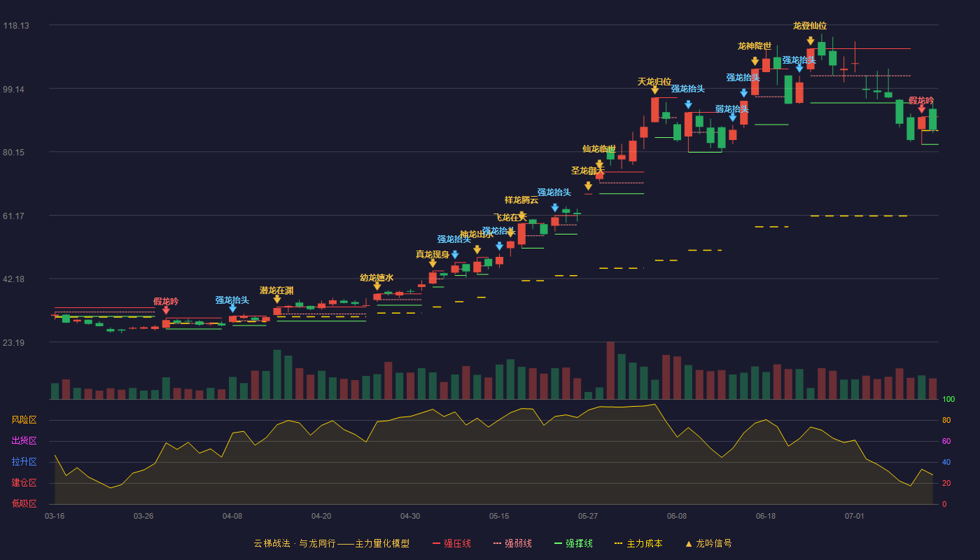The width and height of the screenshot is (980, 560).
Task: Click the red 20 indicator axis value
Action: tap(946, 483)
